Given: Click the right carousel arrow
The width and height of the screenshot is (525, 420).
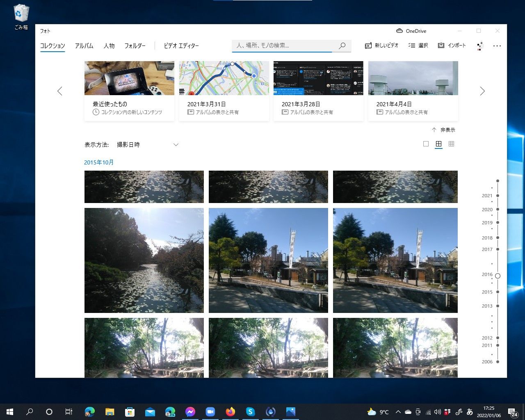Looking at the screenshot, I should click(x=482, y=91).
